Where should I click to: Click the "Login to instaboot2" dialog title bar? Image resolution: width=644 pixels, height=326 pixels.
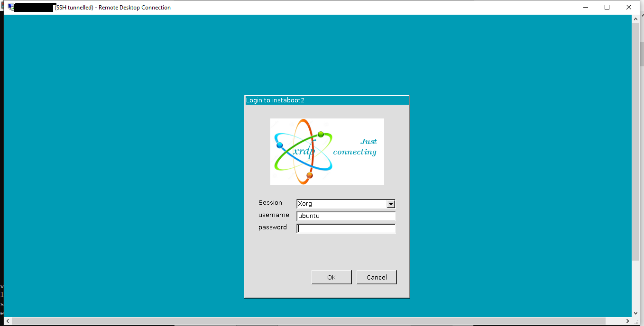click(327, 100)
